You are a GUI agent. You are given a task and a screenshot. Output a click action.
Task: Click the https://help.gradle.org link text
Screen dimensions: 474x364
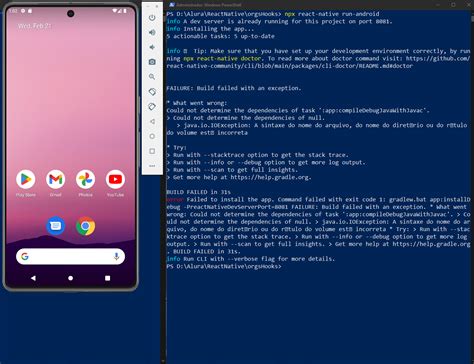[x=271, y=177]
